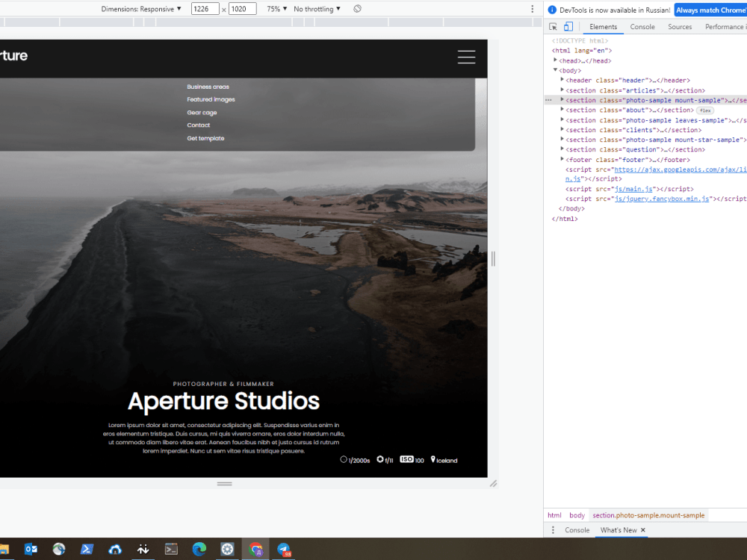Screen dimensions: 747x560
Task: Open the No throttling dropdown
Action: (317, 8)
